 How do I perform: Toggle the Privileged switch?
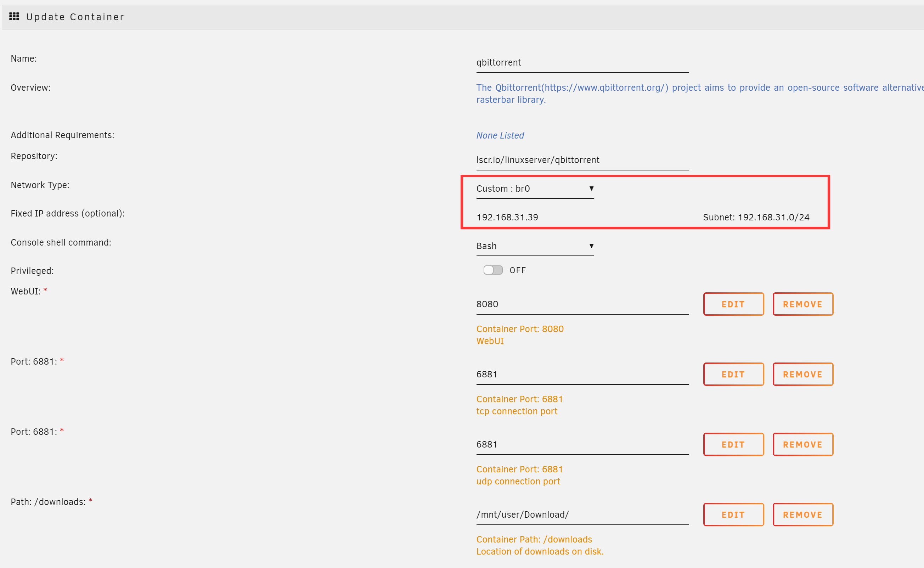tap(493, 270)
